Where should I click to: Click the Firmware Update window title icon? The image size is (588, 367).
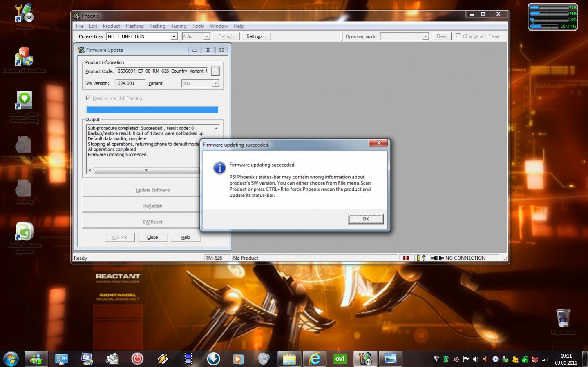pos(81,50)
